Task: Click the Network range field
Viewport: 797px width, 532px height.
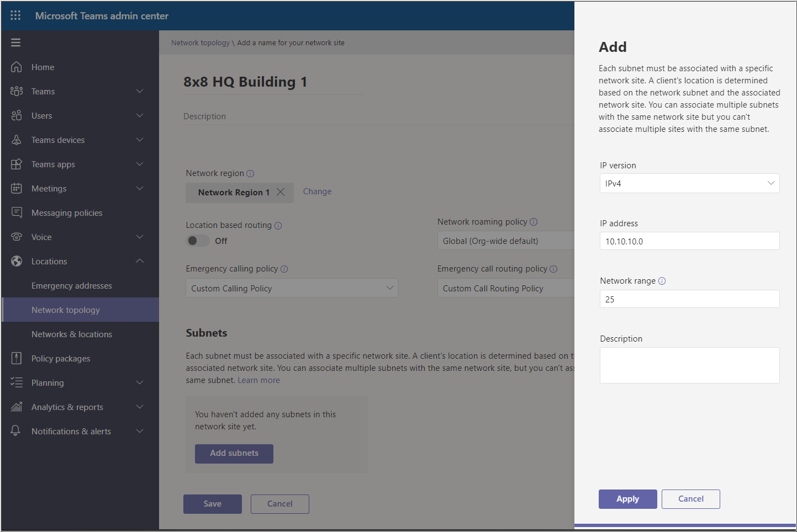Action: click(x=689, y=299)
